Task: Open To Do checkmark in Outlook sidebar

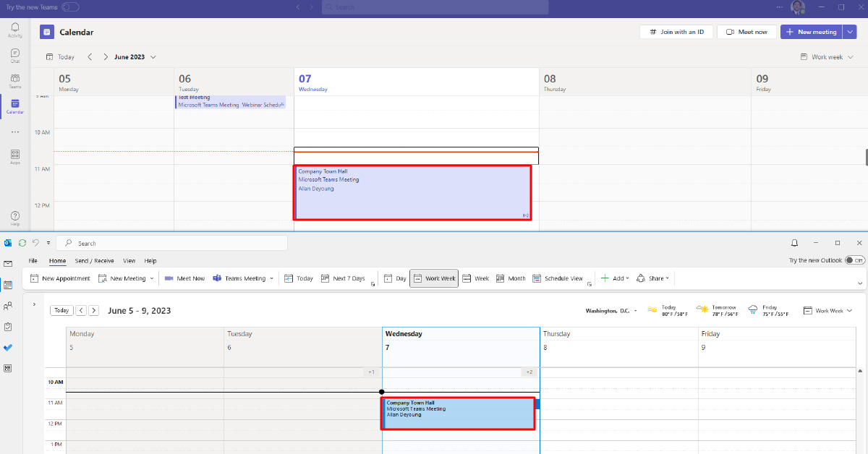Action: [8, 348]
